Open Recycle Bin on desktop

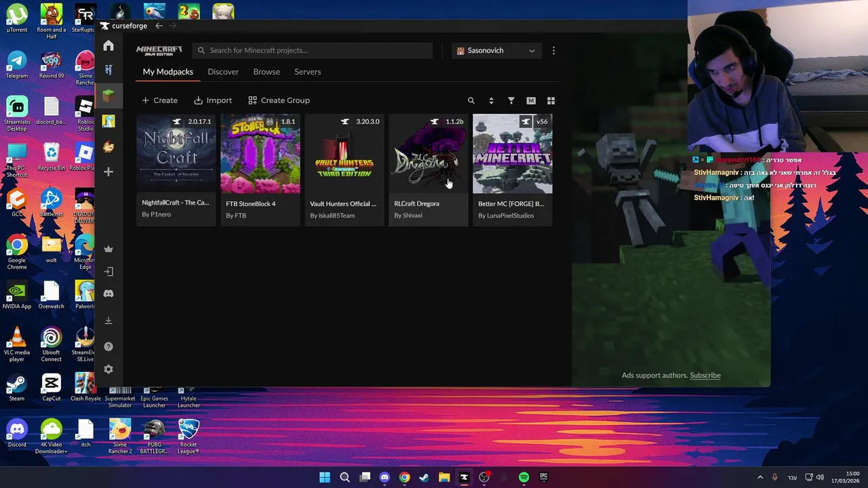coord(52,157)
